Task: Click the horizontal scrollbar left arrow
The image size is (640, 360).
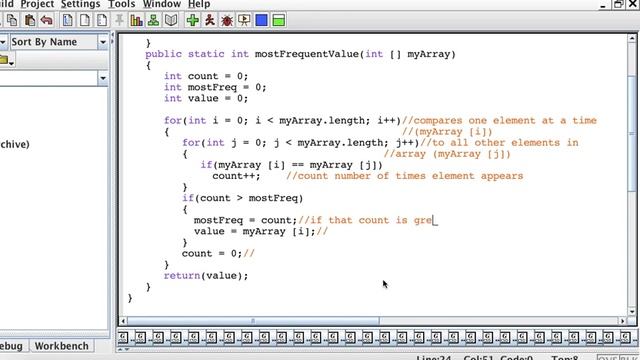Action: pyautogui.click(x=123, y=321)
